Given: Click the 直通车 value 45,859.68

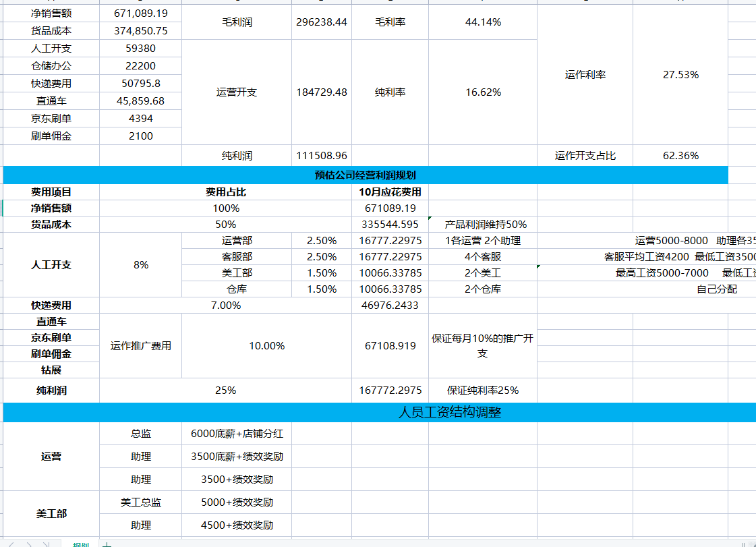Looking at the screenshot, I should pos(140,100).
